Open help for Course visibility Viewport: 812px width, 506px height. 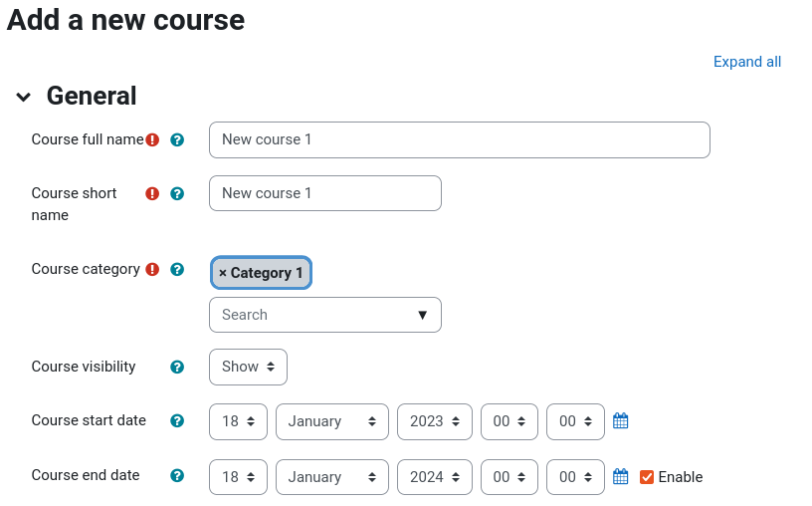(x=177, y=368)
